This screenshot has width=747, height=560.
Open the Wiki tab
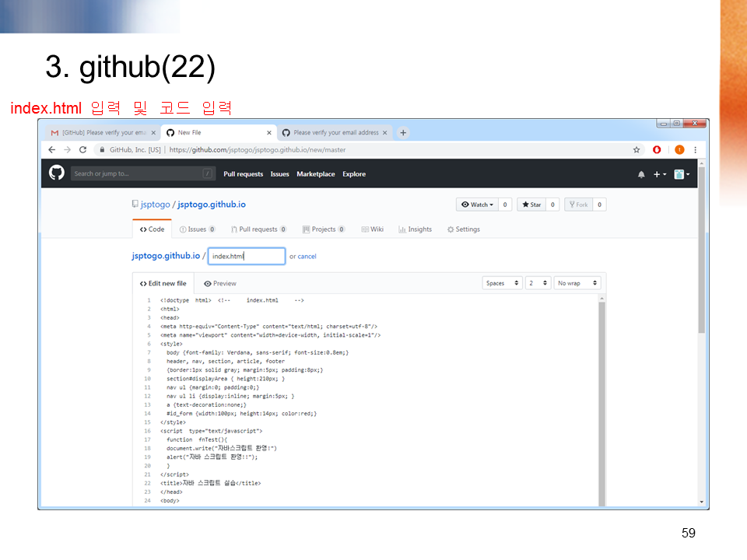pos(372,229)
